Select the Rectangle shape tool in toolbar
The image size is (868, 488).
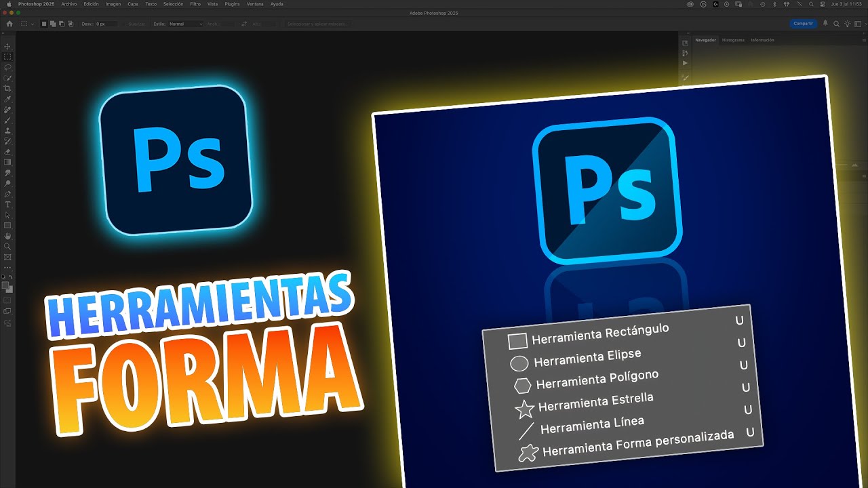[7, 225]
